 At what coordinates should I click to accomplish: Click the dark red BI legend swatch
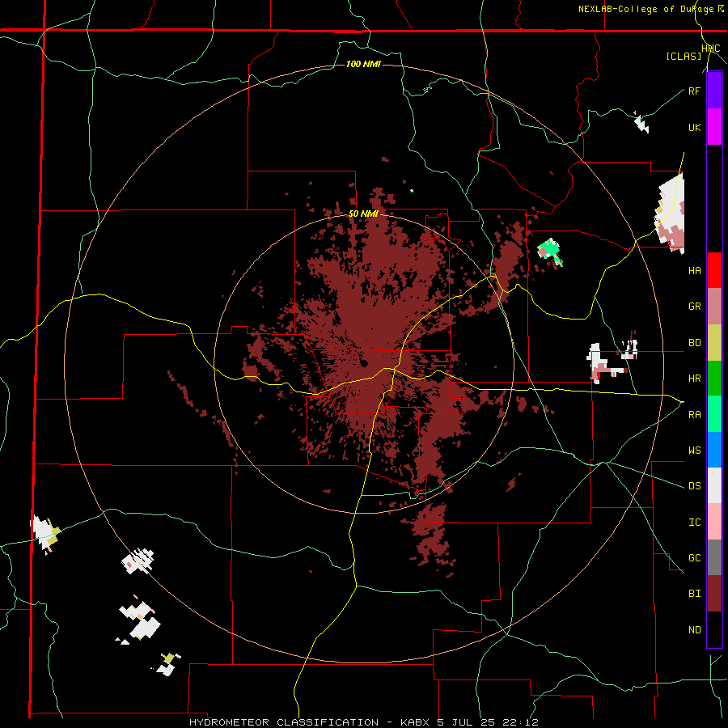[714, 594]
